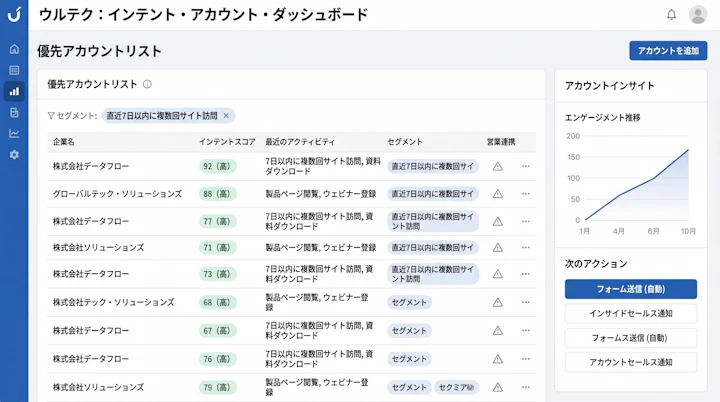This screenshot has height=402, width=720.
Task: Open the more options menu for score 73 row
Action: tap(526, 274)
